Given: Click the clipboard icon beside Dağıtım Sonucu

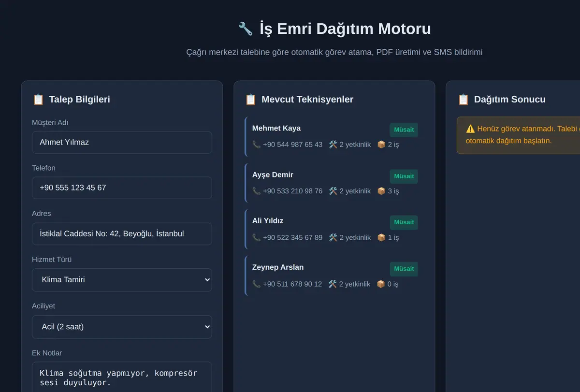Looking at the screenshot, I should [x=463, y=99].
